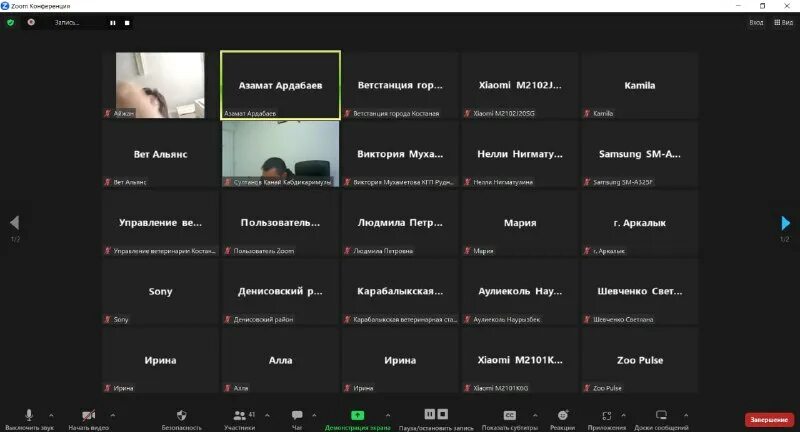
Task: Select the Samsung SM-A participant tile
Action: 640,154
